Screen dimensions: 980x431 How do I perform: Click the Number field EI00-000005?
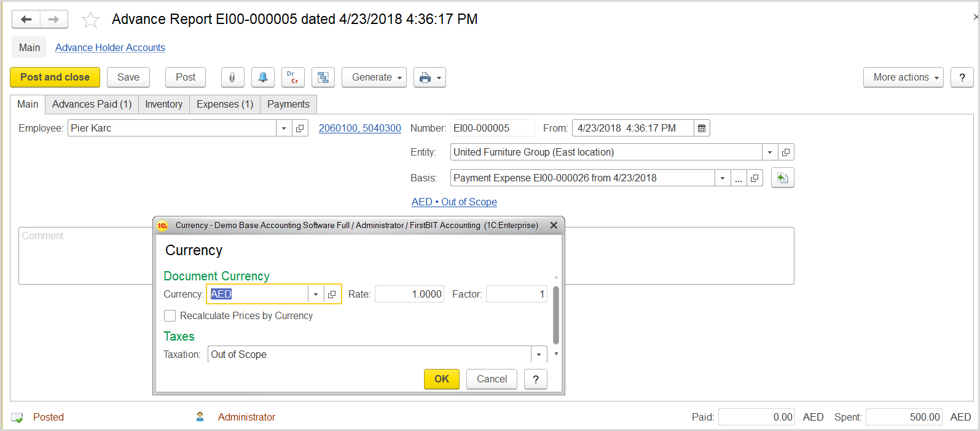(492, 128)
